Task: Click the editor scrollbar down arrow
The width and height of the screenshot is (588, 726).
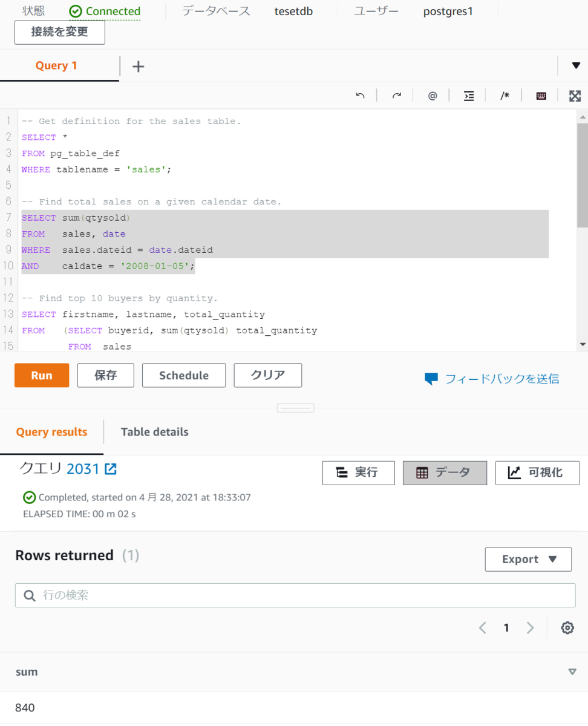Action: pos(583,344)
